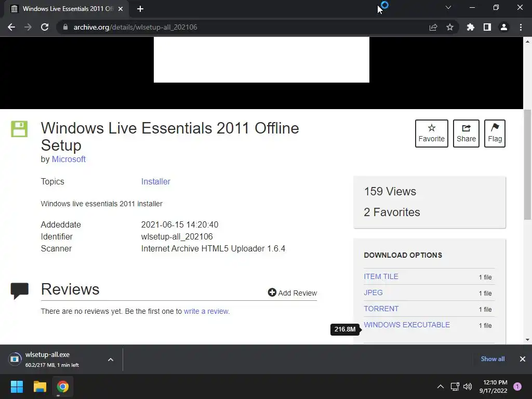
Task: Click the identifier value wlsetup-all_202106
Action: (x=177, y=236)
